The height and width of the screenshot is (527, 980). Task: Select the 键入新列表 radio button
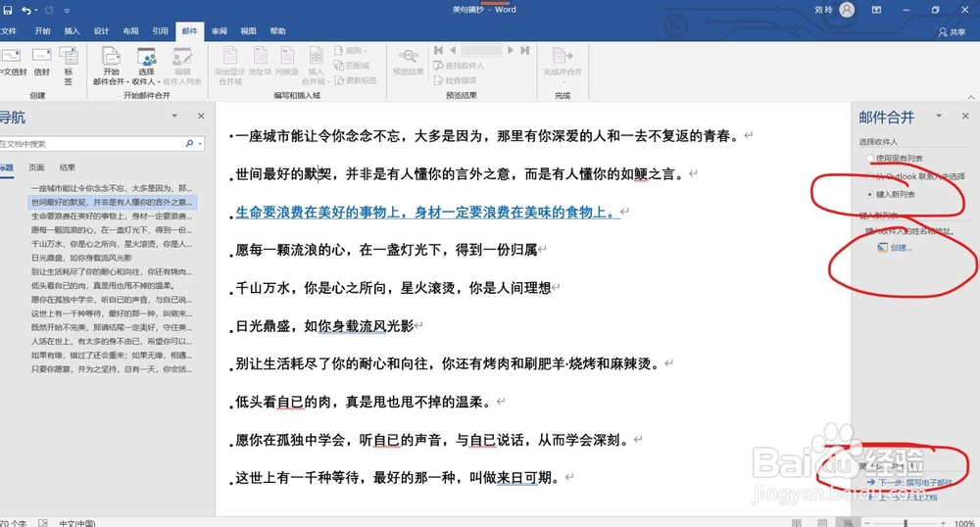click(x=870, y=195)
